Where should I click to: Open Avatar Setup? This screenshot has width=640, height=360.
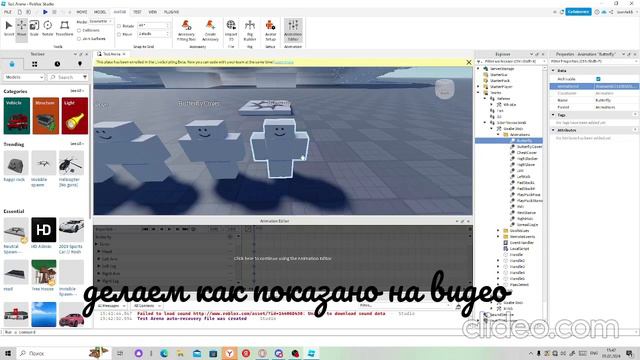(x=270, y=30)
